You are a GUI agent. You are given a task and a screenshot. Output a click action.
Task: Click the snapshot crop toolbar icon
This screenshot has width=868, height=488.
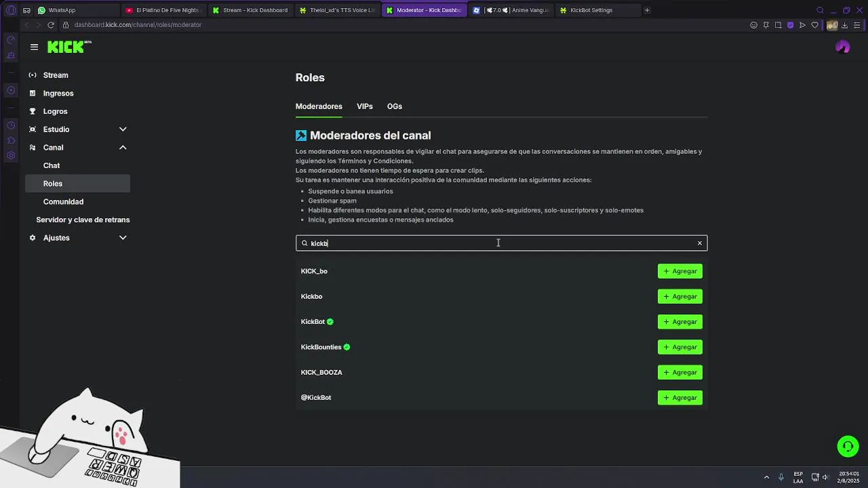click(778, 25)
